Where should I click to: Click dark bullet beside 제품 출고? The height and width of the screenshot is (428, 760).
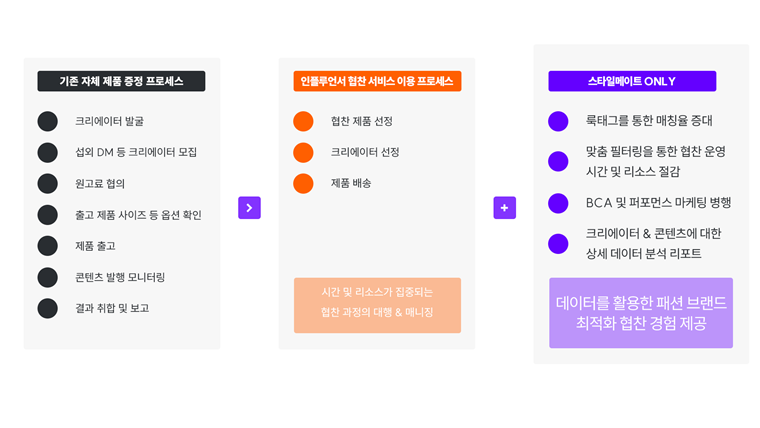click(x=47, y=246)
